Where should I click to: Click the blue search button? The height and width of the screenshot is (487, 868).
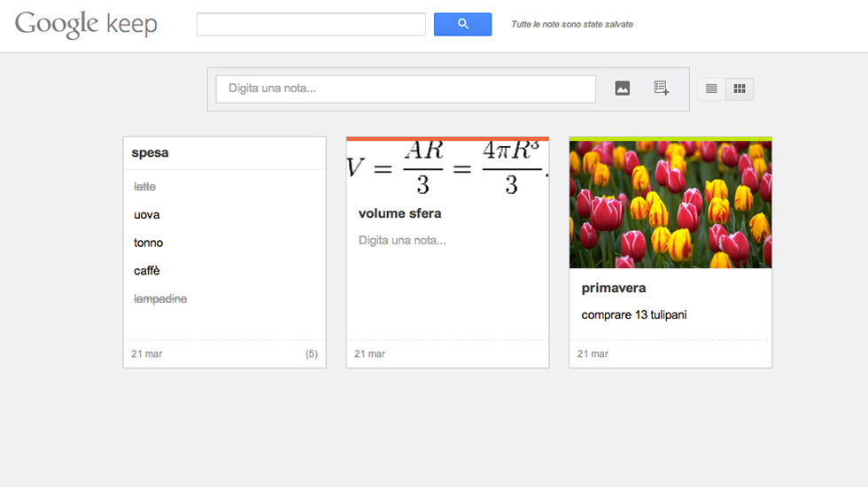click(x=462, y=25)
